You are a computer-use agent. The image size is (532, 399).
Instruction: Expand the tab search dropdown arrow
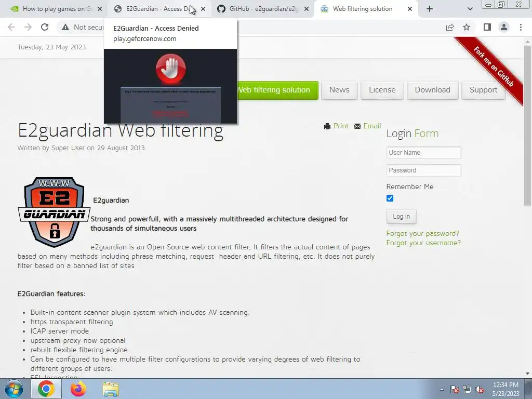click(470, 9)
